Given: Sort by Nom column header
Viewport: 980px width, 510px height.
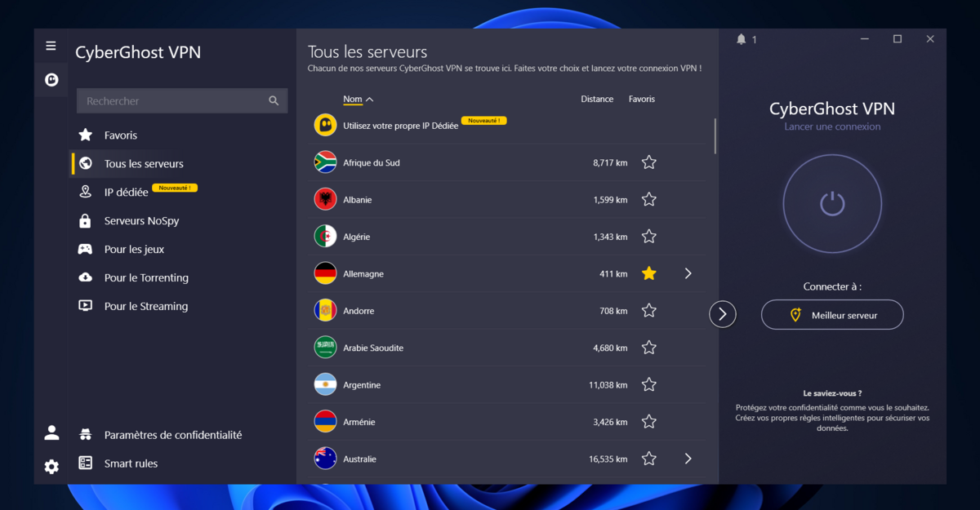Looking at the screenshot, I should pos(358,100).
